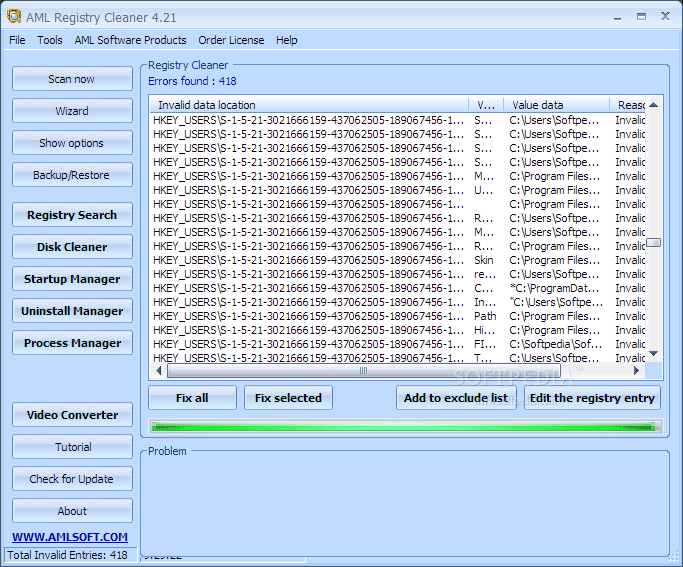Sort by Invalid data location column

310,105
